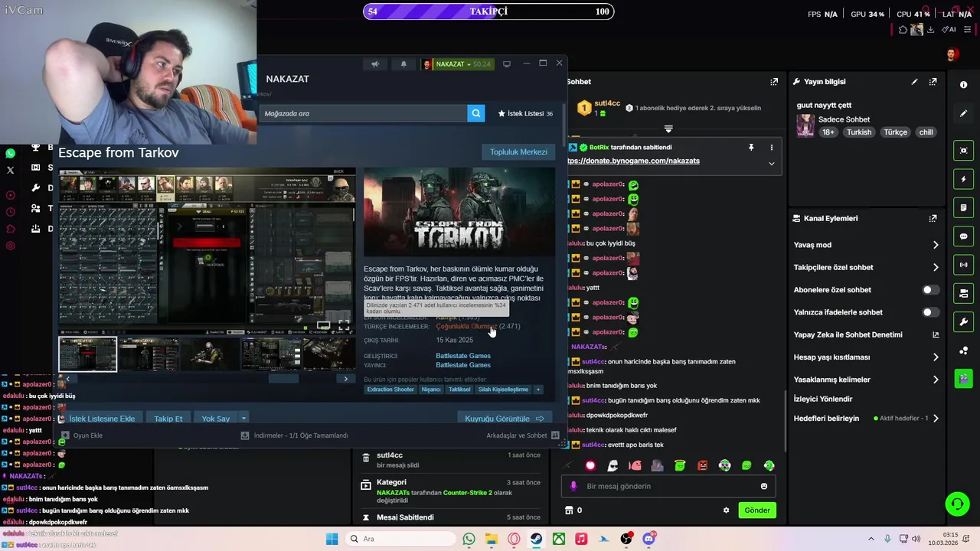Click the broadcast signal sidebar icon
This screenshot has height=551, width=980.
pos(963,265)
